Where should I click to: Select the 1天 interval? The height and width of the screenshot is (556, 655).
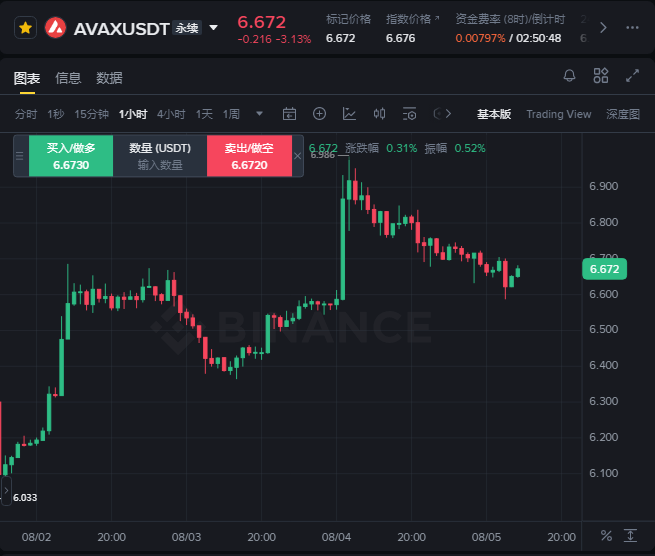click(204, 114)
